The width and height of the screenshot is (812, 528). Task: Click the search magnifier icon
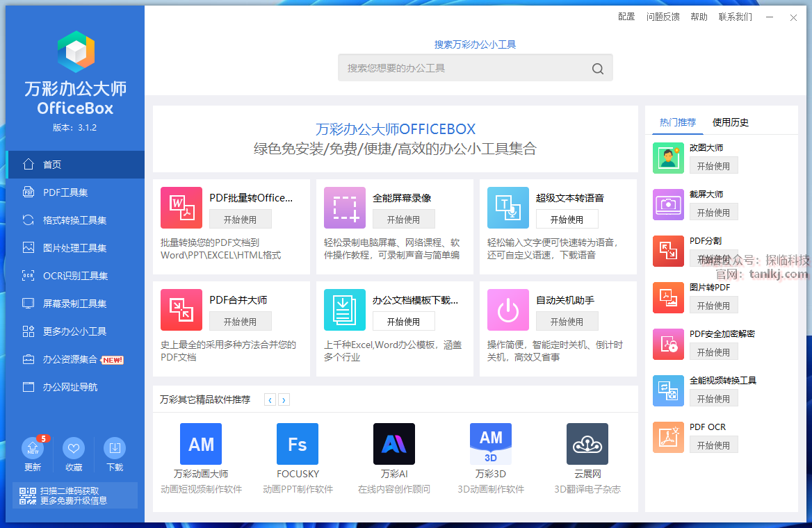click(597, 68)
